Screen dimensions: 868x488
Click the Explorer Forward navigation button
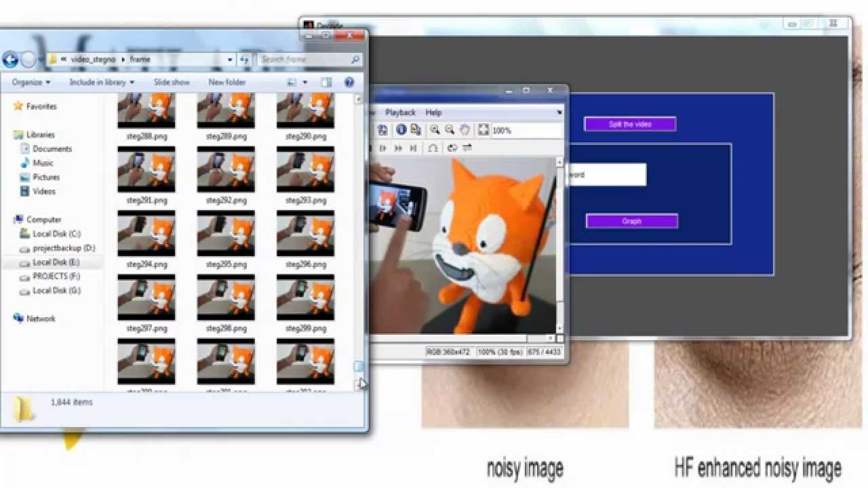click(28, 60)
